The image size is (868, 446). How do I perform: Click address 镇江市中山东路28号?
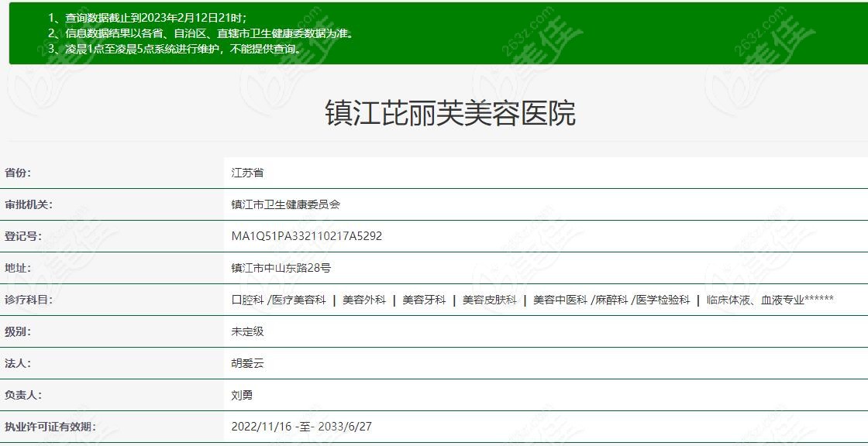[x=281, y=269]
